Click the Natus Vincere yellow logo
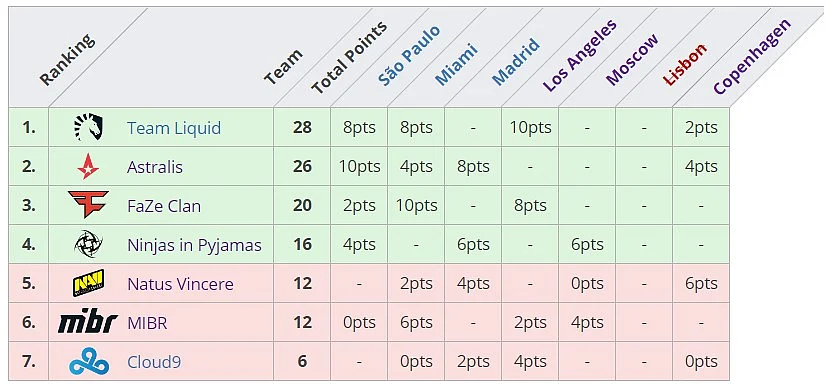The height and width of the screenshot is (390, 827). click(x=88, y=283)
